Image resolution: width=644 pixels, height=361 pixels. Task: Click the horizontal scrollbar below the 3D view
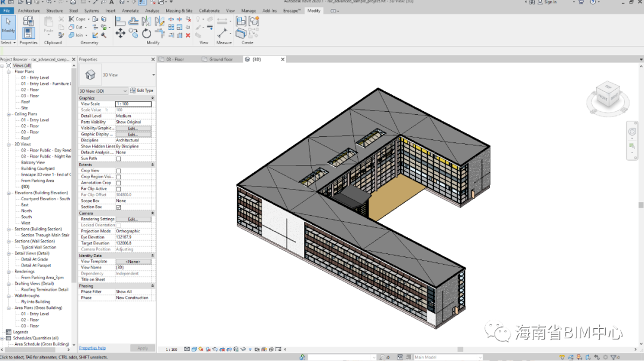click(x=460, y=349)
